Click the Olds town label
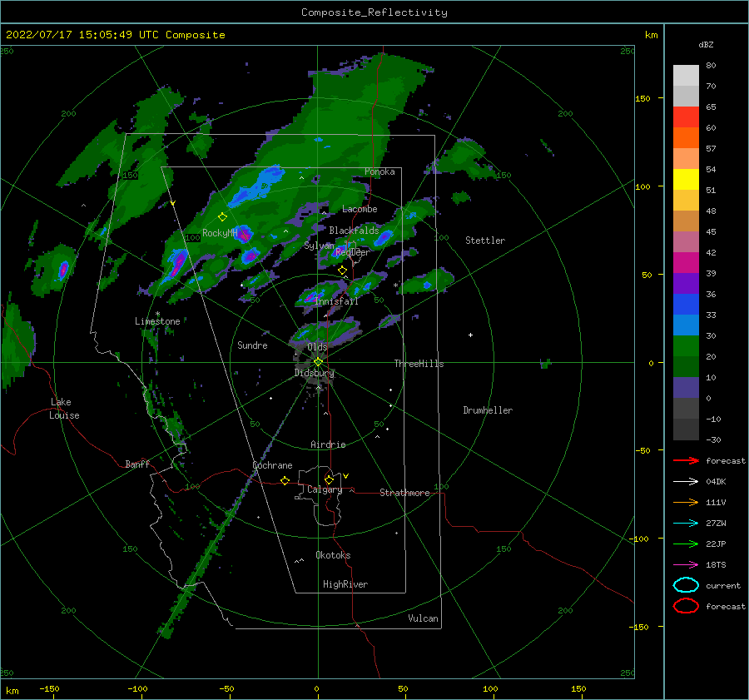Image resolution: width=749 pixels, height=700 pixels. (317, 347)
